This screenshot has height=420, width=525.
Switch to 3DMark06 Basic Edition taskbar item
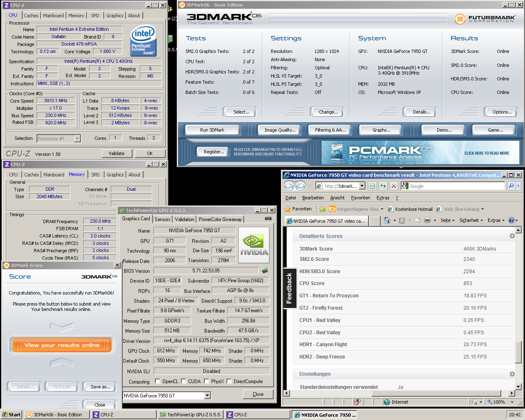57,415
